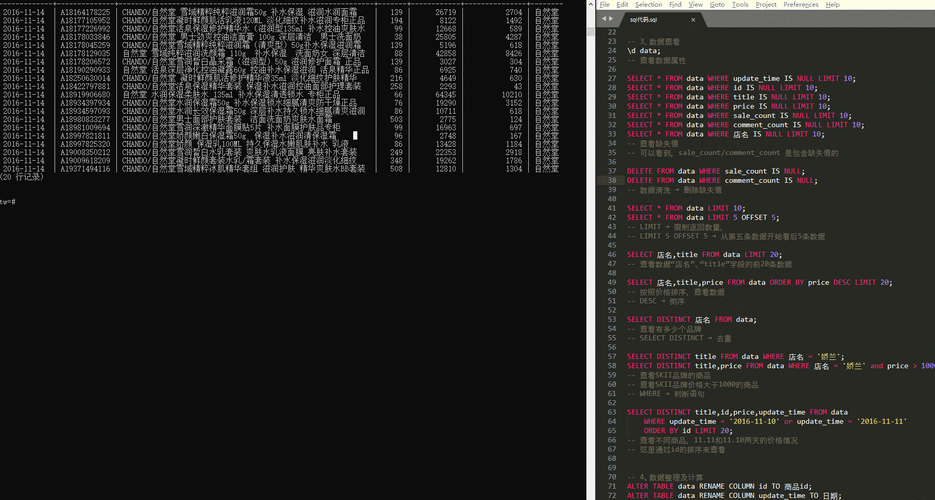The image size is (935, 500).
Task: Open the View menu
Action: [x=695, y=5]
